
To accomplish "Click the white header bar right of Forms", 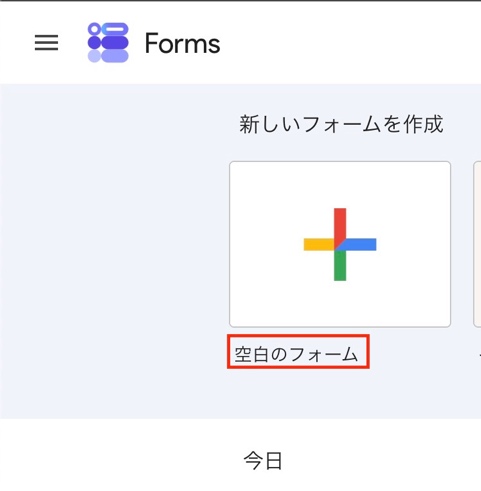I will click(350, 43).
